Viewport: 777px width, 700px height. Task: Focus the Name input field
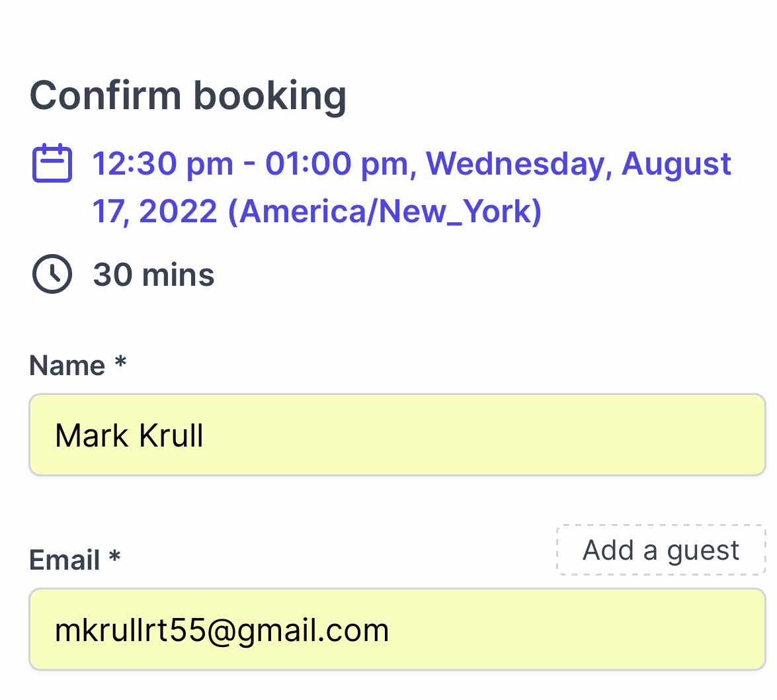click(397, 435)
